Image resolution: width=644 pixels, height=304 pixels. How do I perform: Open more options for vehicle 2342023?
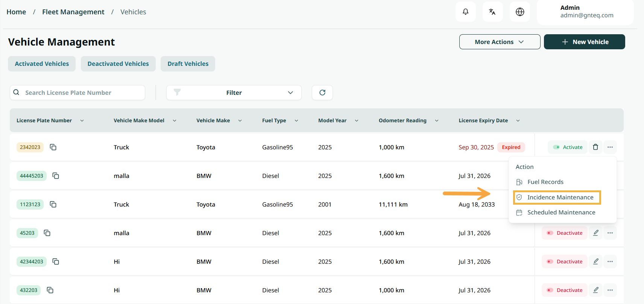pyautogui.click(x=610, y=147)
